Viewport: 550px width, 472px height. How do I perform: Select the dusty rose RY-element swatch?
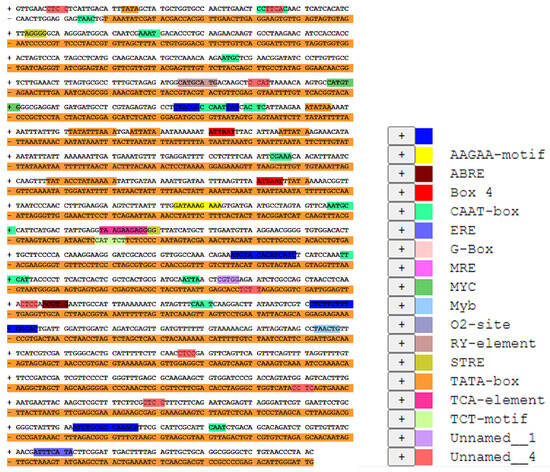(424, 344)
